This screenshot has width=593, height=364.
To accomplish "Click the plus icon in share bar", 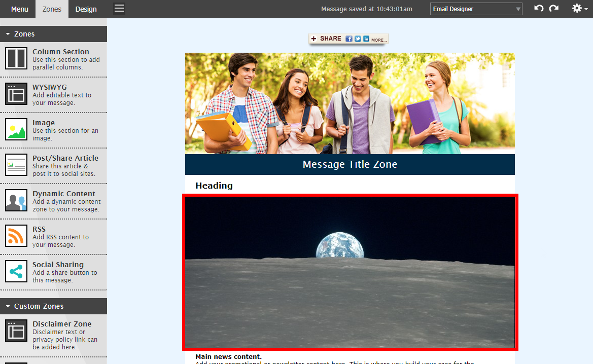I will 313,39.
